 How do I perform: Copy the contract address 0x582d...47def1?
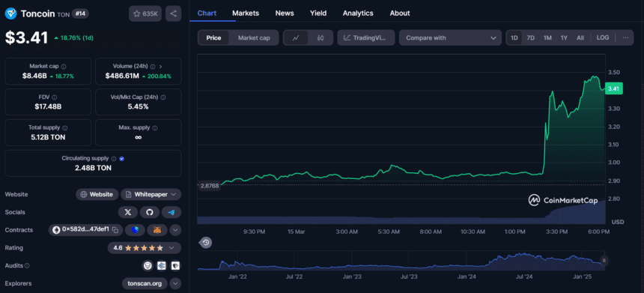115,230
